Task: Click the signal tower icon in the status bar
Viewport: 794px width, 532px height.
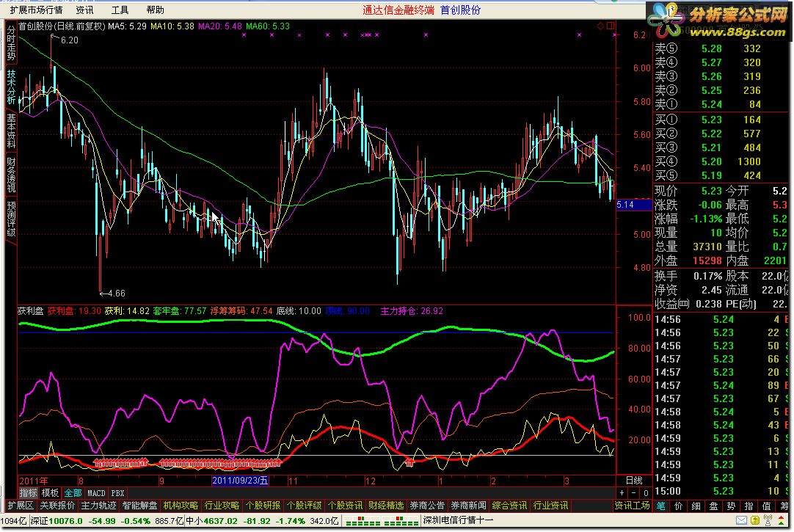Action: click(x=768, y=520)
